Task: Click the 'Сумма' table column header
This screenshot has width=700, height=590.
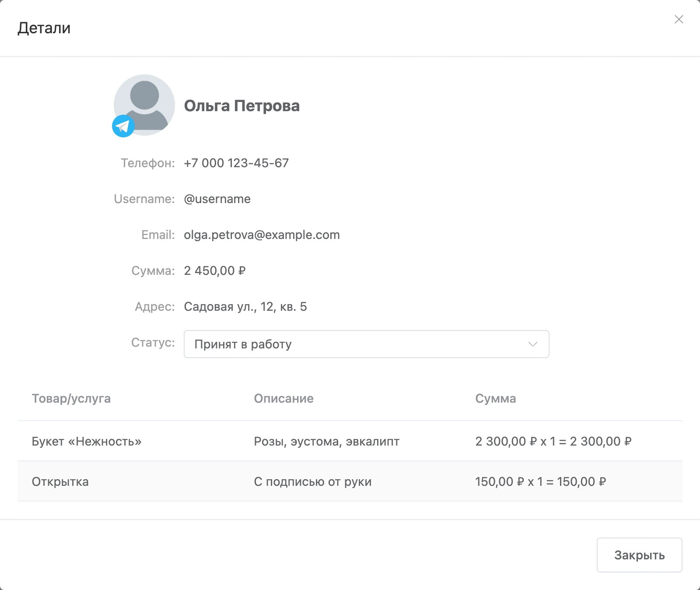Action: pyautogui.click(x=495, y=398)
